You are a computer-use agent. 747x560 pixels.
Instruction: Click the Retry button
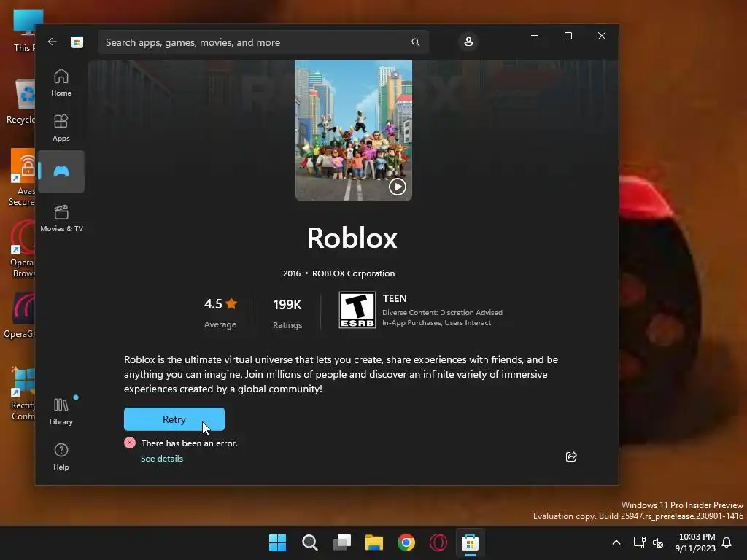pos(174,419)
